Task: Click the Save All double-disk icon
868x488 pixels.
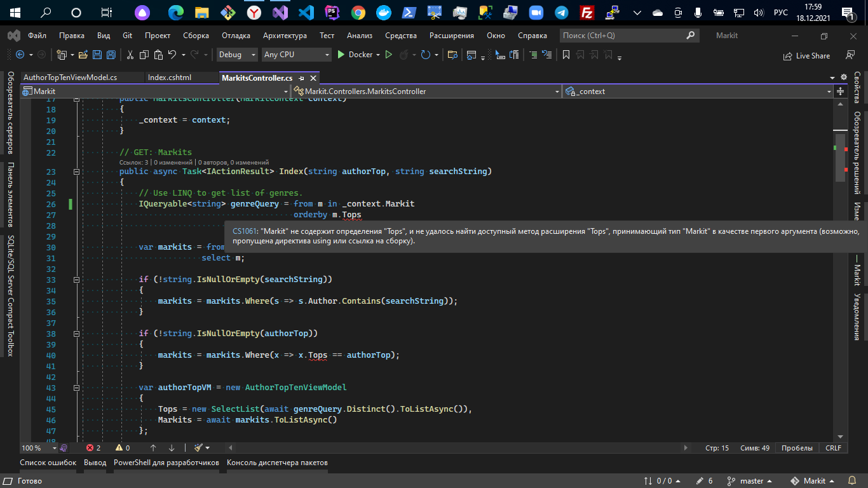Action: (111, 55)
